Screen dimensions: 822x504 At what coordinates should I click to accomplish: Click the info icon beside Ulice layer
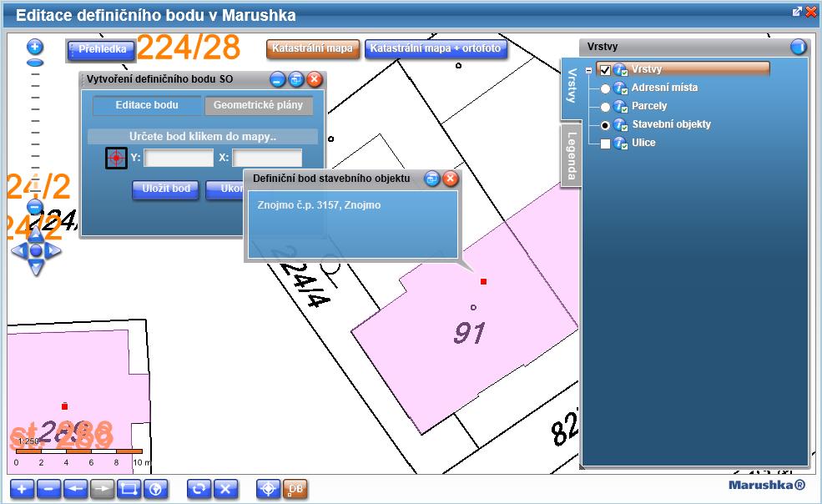tap(621, 144)
